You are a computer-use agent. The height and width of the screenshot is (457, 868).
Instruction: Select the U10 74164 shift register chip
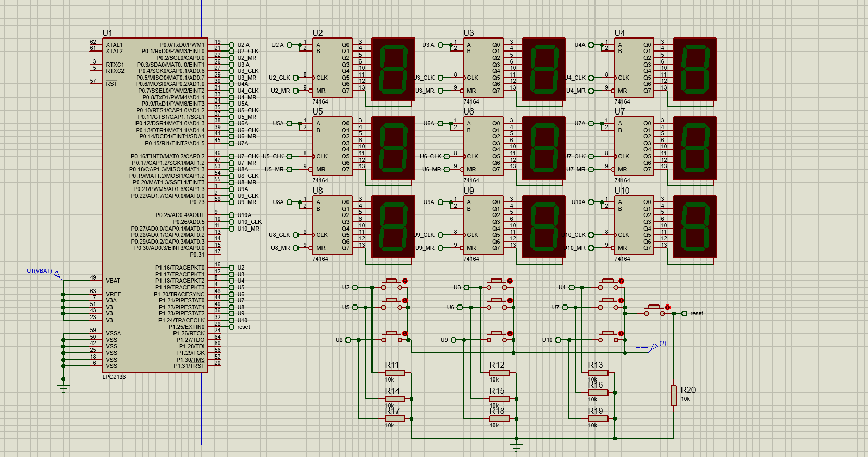coord(634,225)
